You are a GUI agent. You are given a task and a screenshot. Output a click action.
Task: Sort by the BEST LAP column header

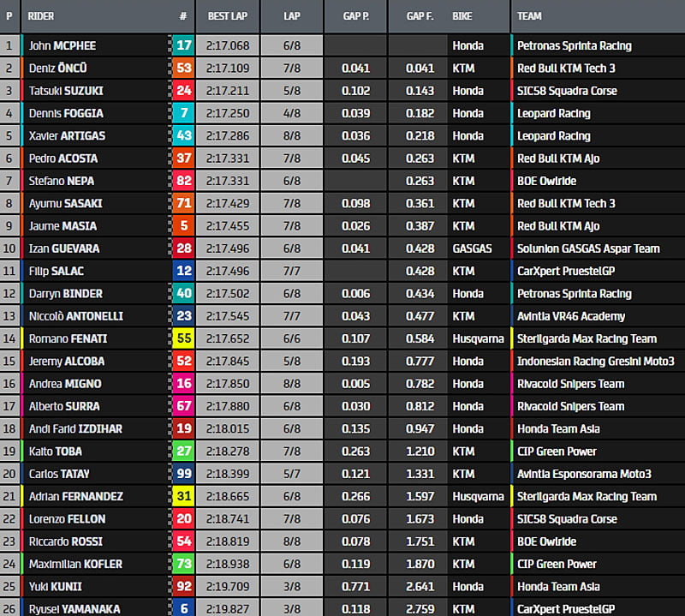click(x=229, y=16)
